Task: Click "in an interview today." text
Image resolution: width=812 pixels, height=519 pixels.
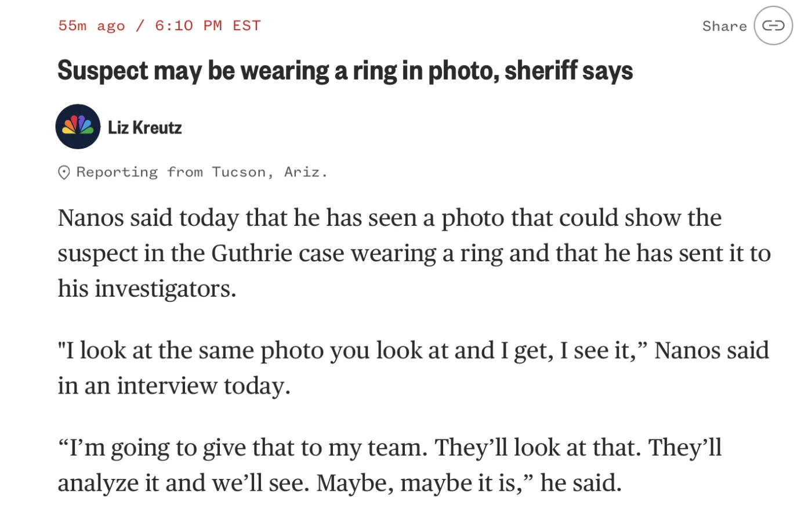Action: (x=174, y=386)
